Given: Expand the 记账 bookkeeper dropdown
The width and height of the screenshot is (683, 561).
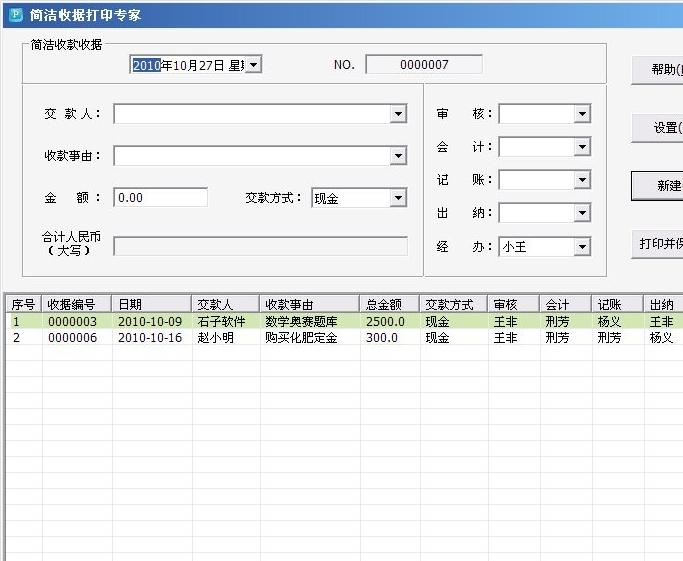Looking at the screenshot, I should pyautogui.click(x=582, y=181).
